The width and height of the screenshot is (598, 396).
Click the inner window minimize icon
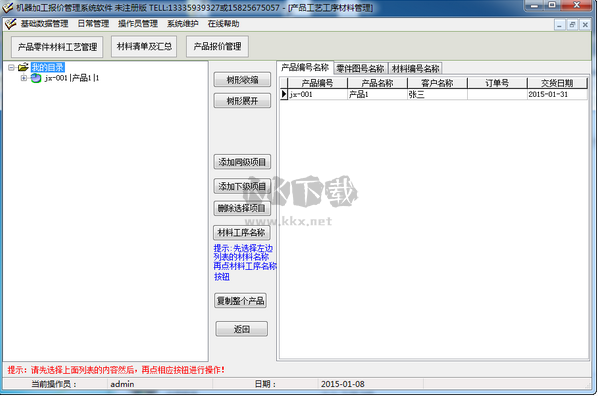tap(559, 25)
